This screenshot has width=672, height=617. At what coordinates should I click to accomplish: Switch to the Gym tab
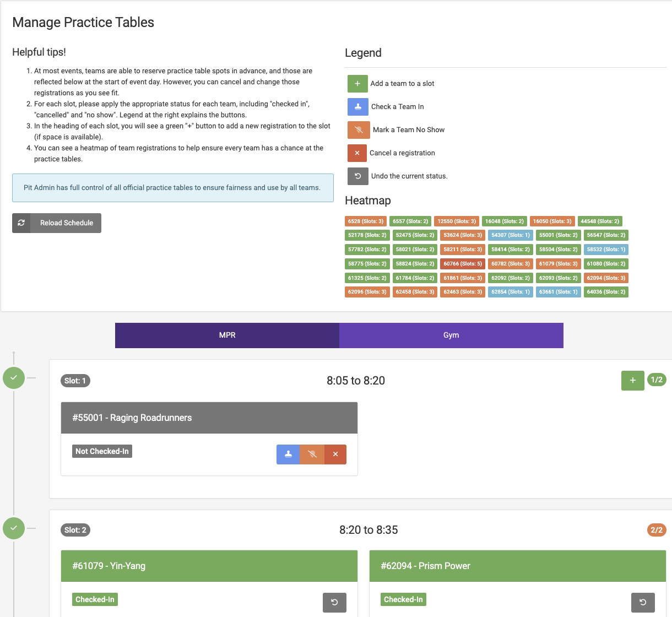point(451,335)
